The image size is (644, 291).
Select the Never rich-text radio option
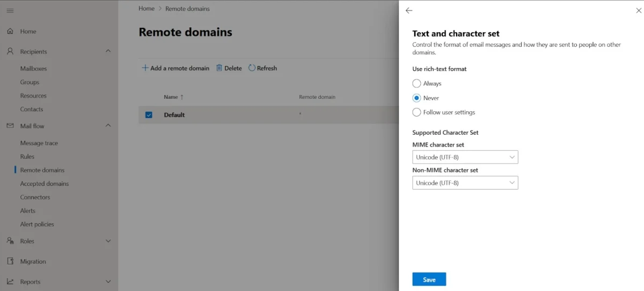click(x=416, y=98)
